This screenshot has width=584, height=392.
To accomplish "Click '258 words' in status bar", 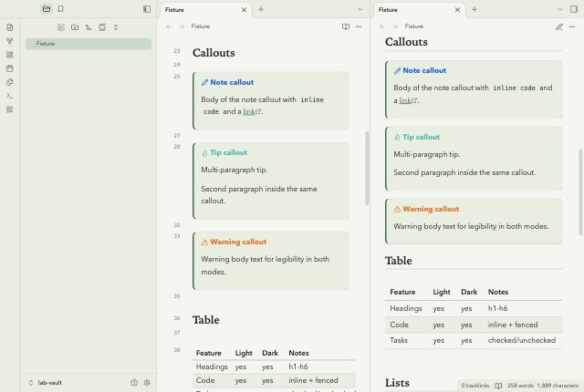I will click(x=520, y=386).
